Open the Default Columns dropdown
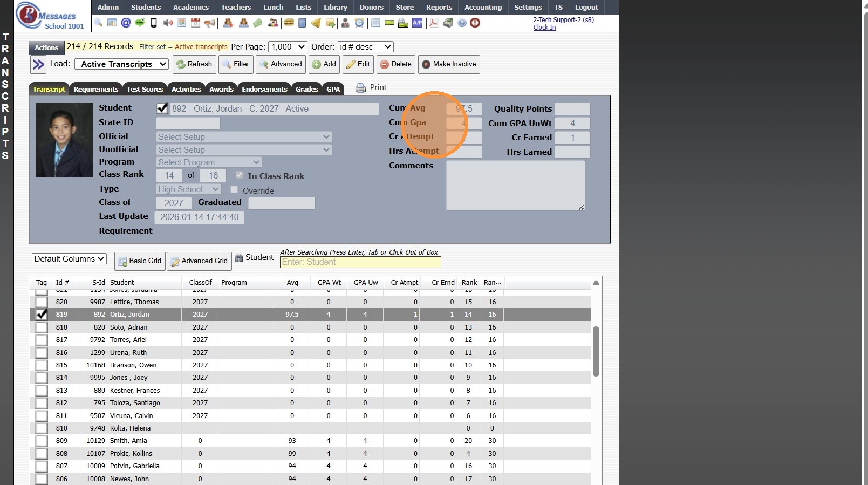Screen dimensions: 868x485 click(x=69, y=259)
